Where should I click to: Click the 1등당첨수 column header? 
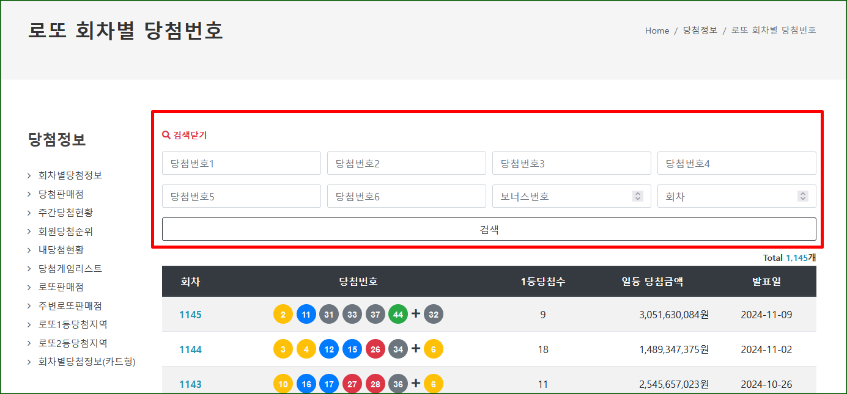pyautogui.click(x=543, y=282)
